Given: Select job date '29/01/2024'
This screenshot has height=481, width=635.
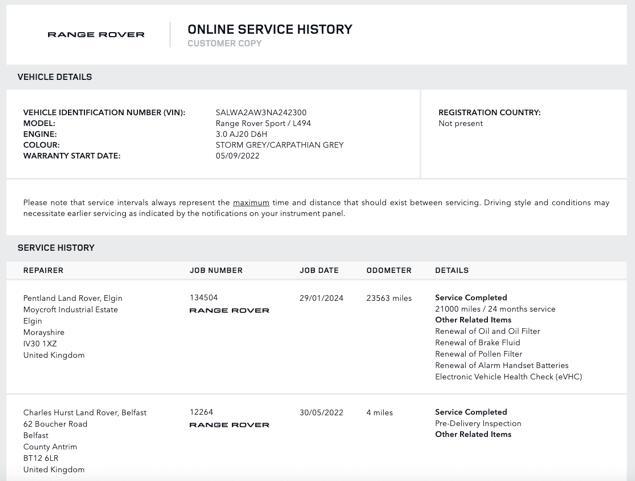Looking at the screenshot, I should [x=321, y=298].
